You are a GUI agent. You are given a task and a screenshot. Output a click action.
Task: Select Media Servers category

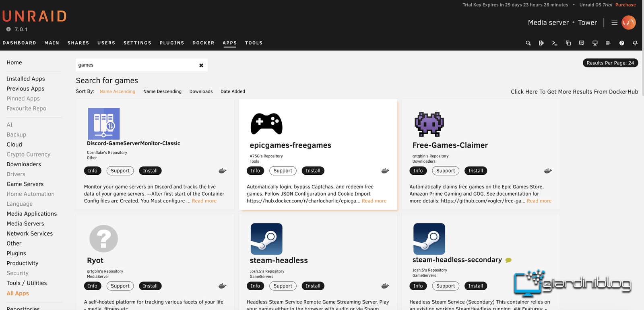pos(25,223)
